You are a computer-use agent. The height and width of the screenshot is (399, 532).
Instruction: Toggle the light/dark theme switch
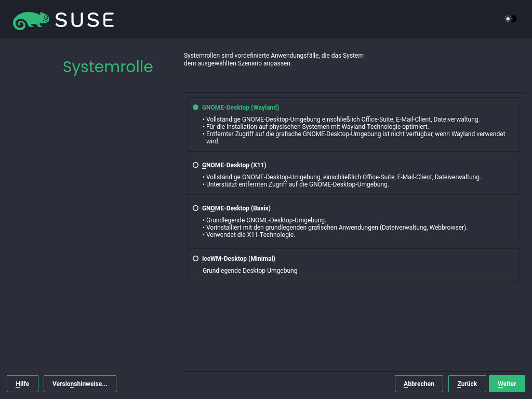click(x=510, y=19)
